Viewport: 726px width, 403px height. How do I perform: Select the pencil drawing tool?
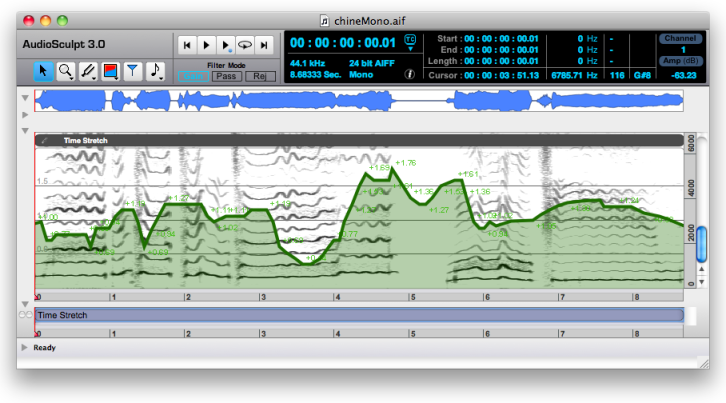[x=88, y=71]
